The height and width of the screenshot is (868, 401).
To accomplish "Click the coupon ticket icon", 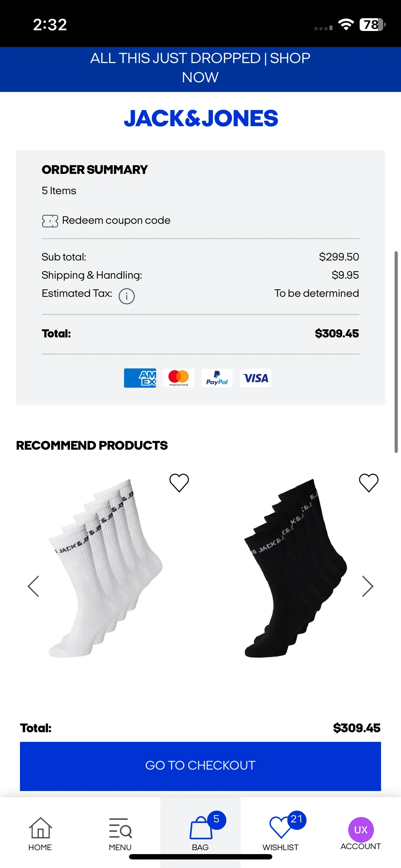I will pos(50,221).
